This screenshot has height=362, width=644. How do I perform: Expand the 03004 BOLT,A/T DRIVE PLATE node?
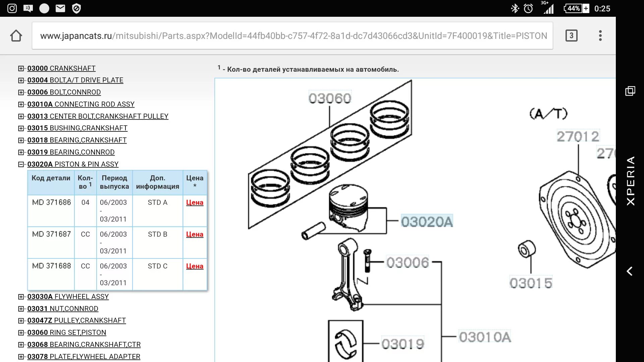[x=21, y=80]
